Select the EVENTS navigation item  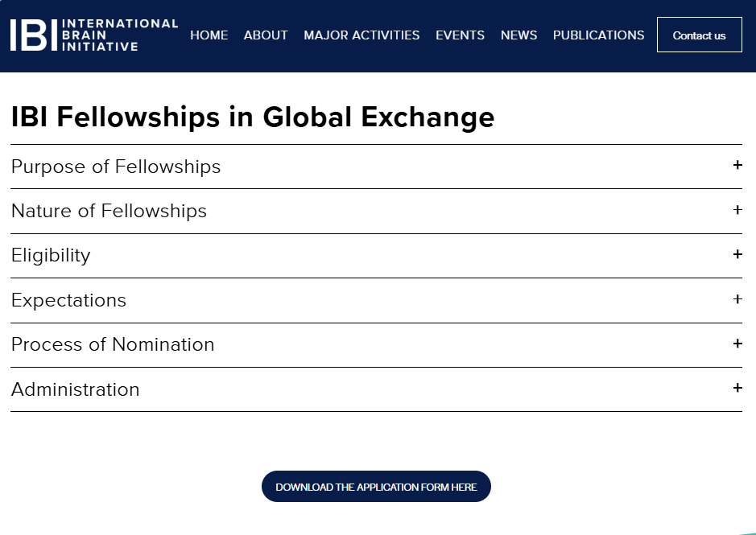(x=460, y=35)
